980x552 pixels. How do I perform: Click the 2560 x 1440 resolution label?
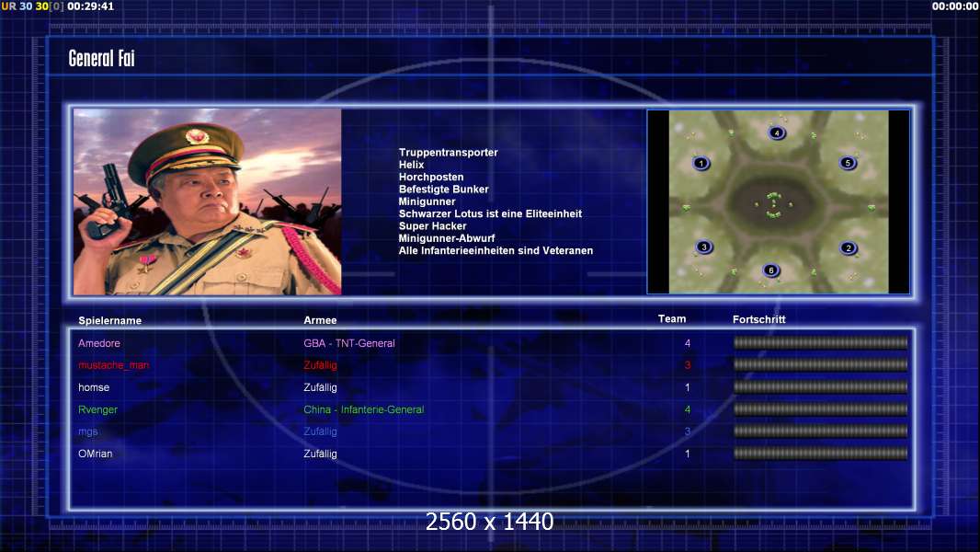[x=489, y=522]
